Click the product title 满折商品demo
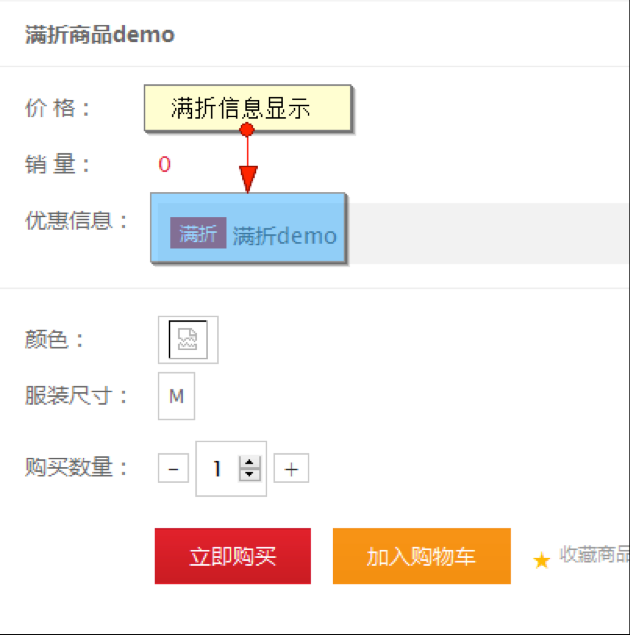 [100, 34]
